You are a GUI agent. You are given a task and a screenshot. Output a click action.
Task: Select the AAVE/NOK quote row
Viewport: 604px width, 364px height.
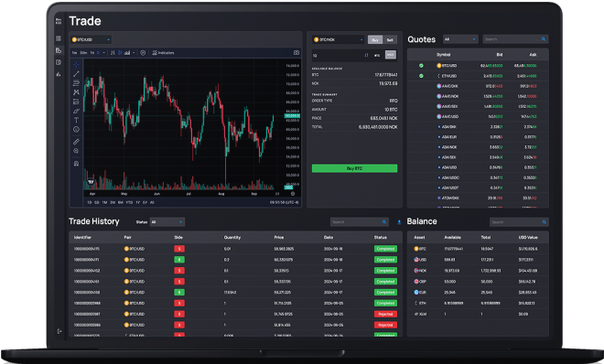[x=478, y=96]
